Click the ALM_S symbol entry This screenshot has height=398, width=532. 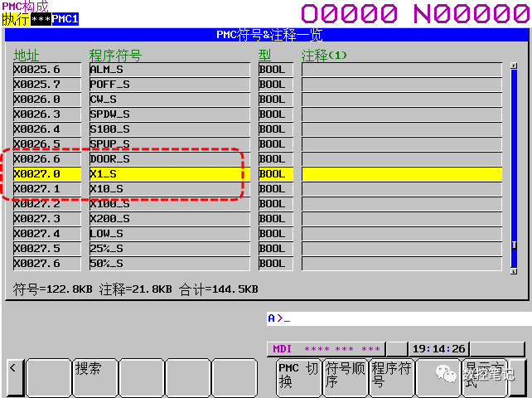pos(168,70)
